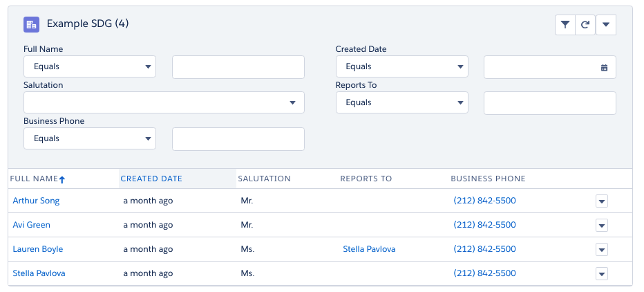
Task: Click the Business Phone filter text field
Action: click(x=238, y=139)
